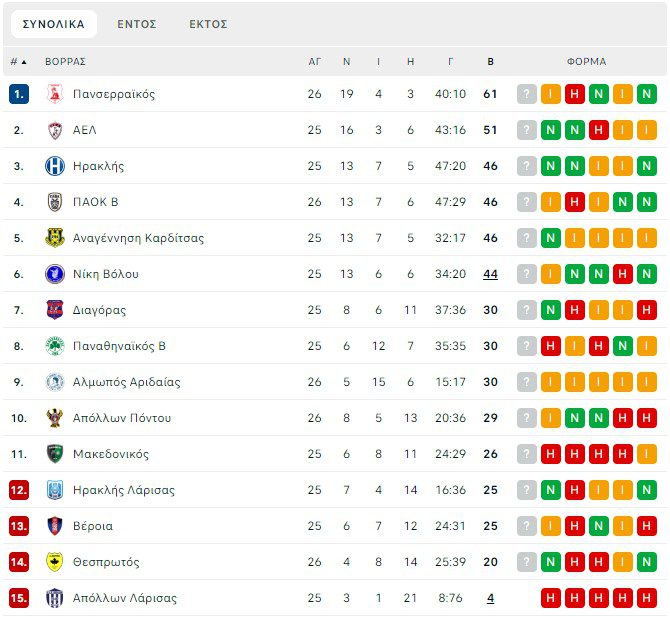670x619 pixels.
Task: Select the ΣΥΝΟΛΙΚΑ tab
Action: (x=54, y=24)
